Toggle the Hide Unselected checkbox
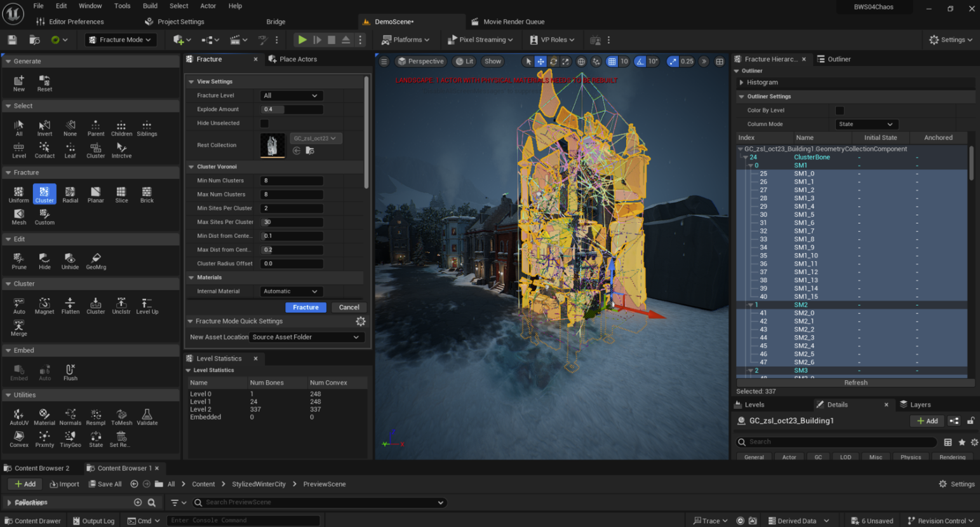This screenshot has height=527, width=980. tap(264, 123)
